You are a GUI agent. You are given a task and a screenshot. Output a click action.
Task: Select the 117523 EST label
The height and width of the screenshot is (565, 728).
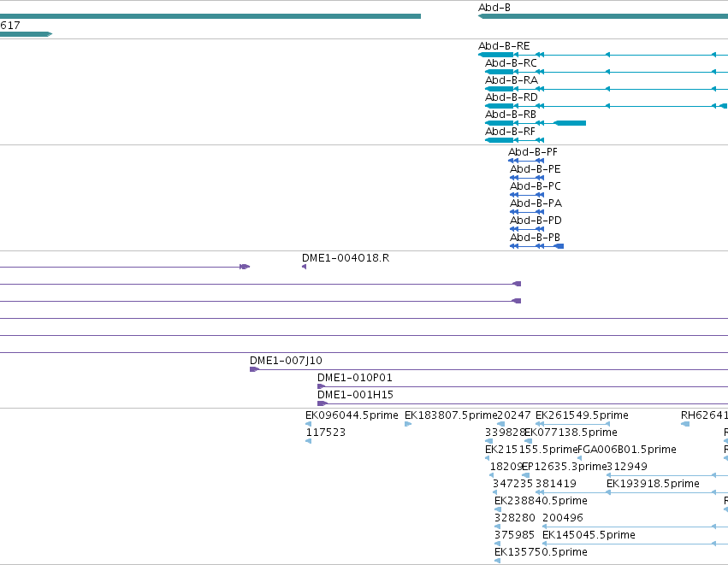click(325, 433)
